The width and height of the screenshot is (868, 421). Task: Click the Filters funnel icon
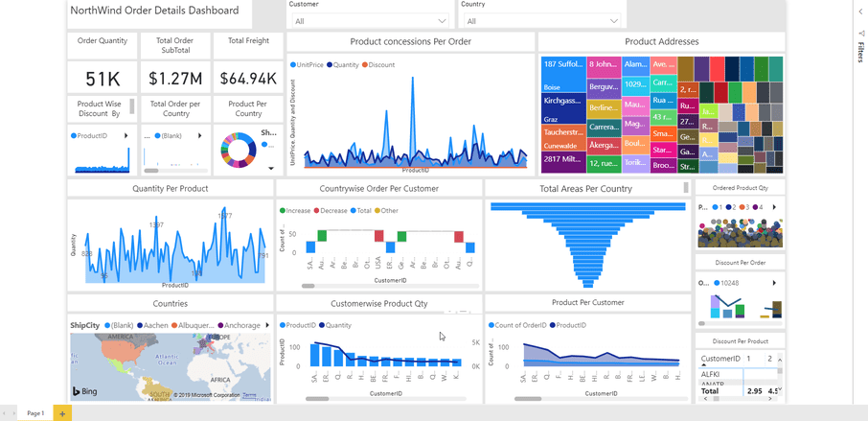tap(860, 34)
